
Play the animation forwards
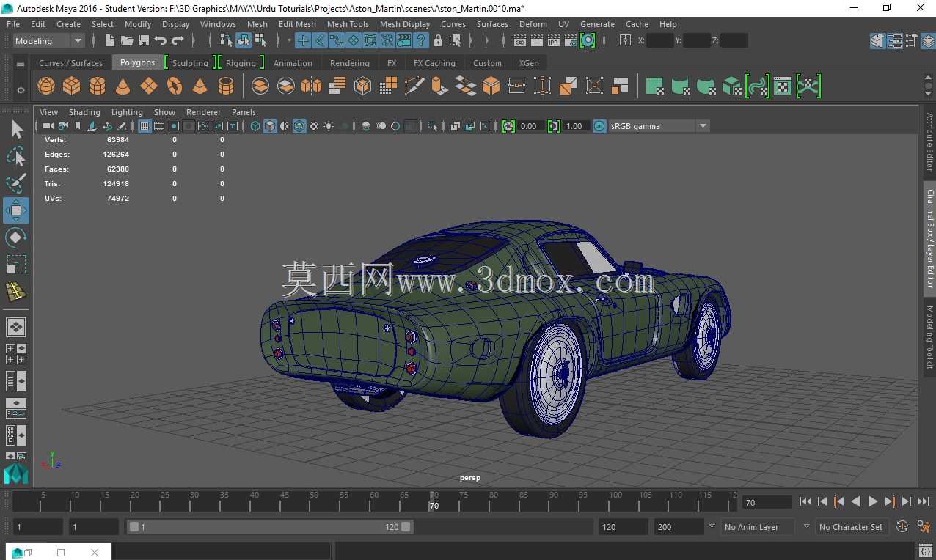coord(872,501)
